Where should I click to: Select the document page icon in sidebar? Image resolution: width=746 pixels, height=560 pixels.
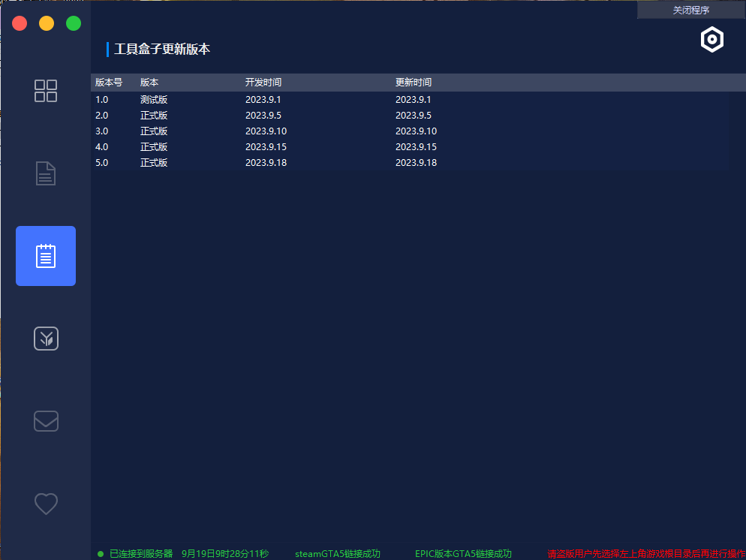[46, 173]
